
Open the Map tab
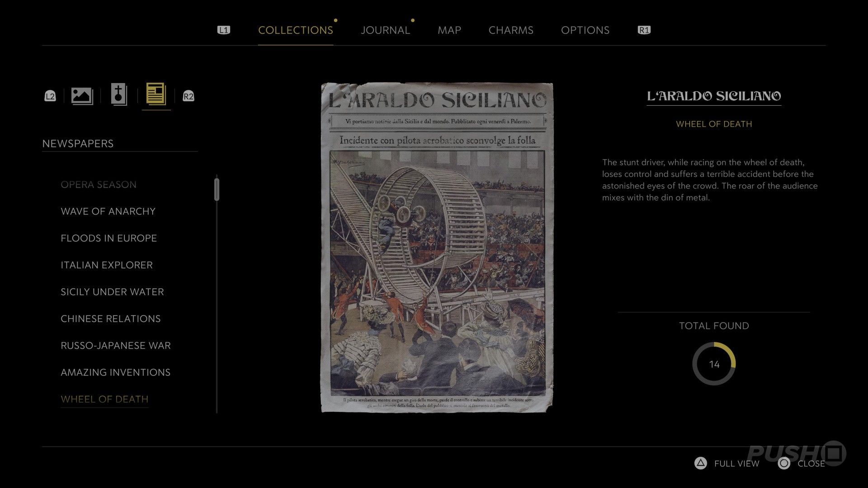[449, 30]
